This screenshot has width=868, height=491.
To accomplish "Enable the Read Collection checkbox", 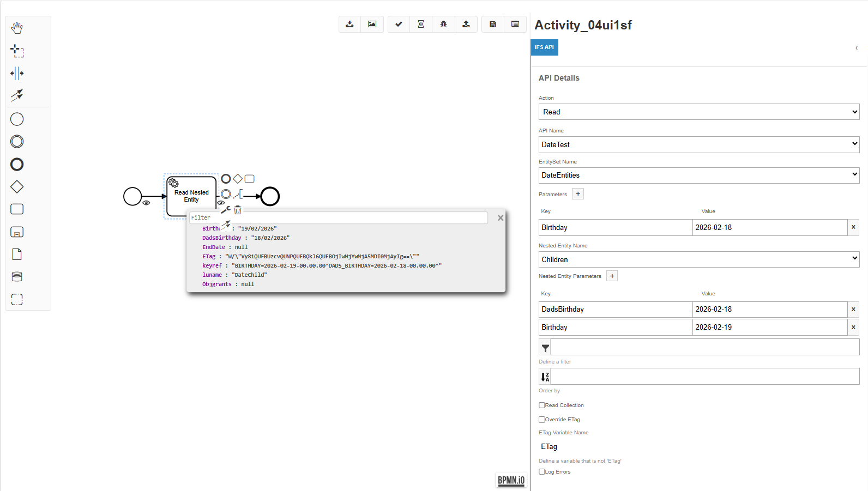I will [x=542, y=405].
